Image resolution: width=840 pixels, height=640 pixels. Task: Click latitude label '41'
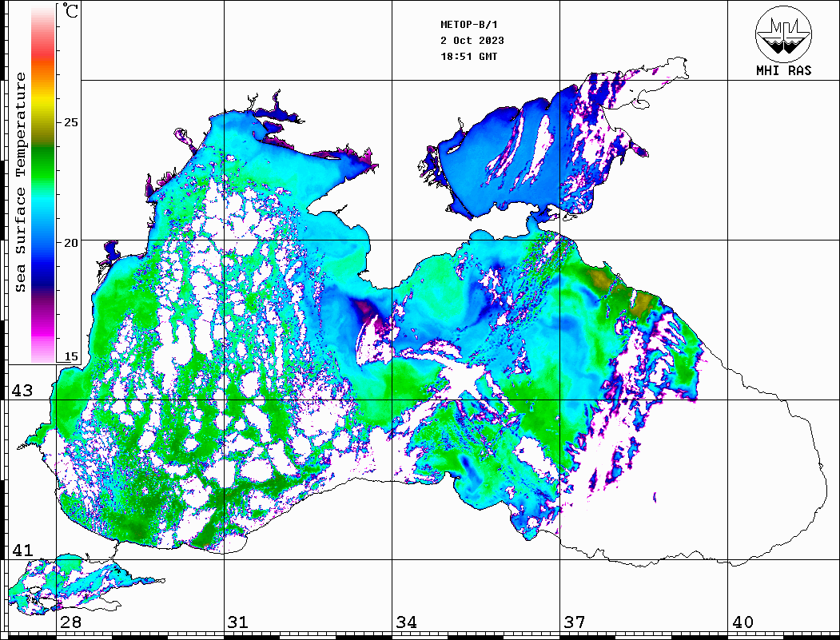(x=22, y=550)
